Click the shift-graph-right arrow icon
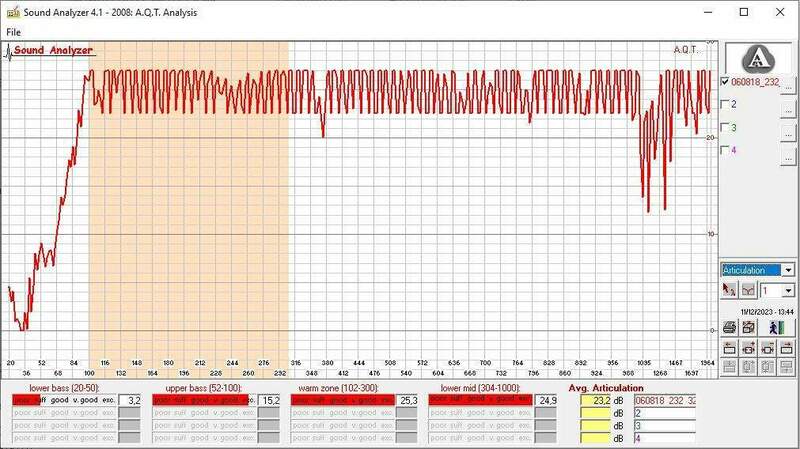This screenshot has height=449, width=800. click(786, 348)
